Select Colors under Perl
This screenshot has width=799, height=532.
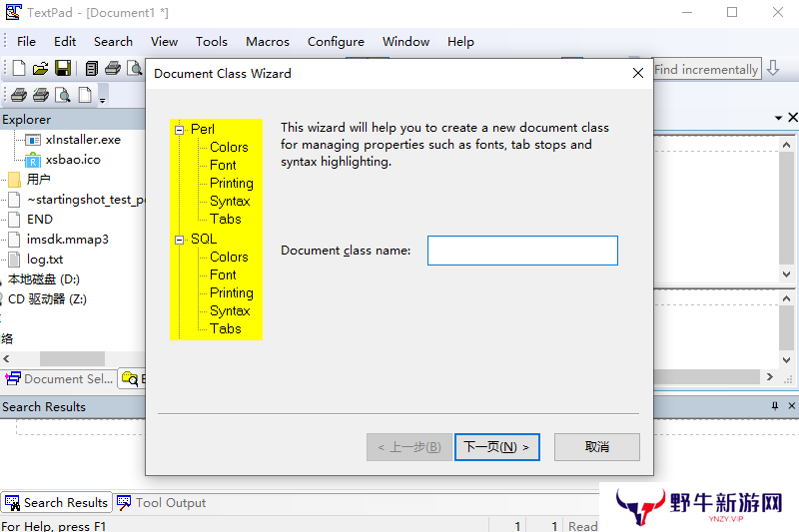(x=229, y=147)
